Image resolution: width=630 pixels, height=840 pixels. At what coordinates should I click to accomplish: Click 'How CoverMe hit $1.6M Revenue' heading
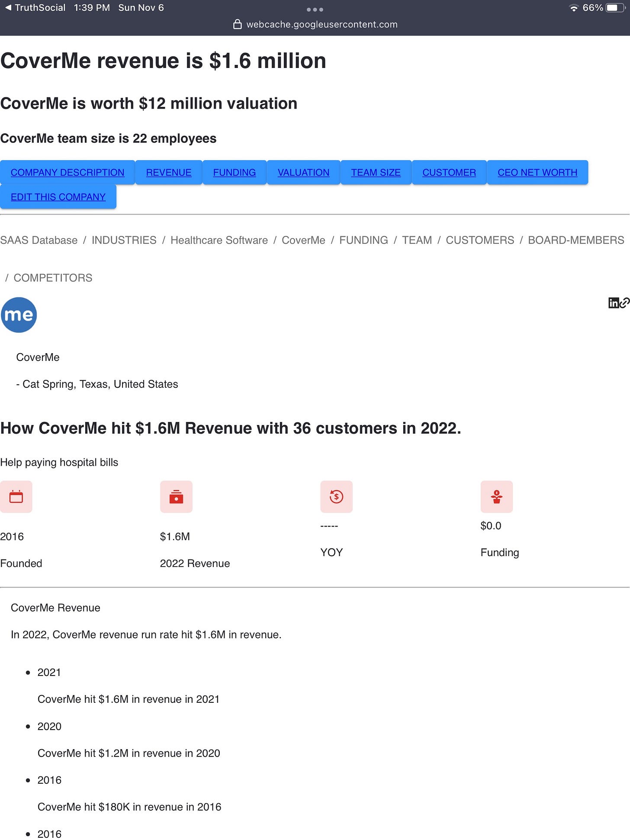click(x=231, y=428)
